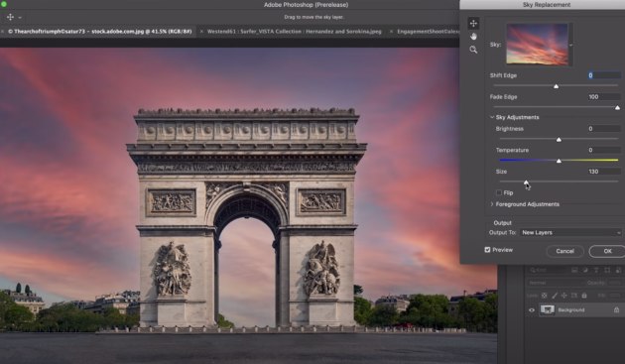Click the Brightness value field
This screenshot has width=625, height=364.
coord(604,129)
